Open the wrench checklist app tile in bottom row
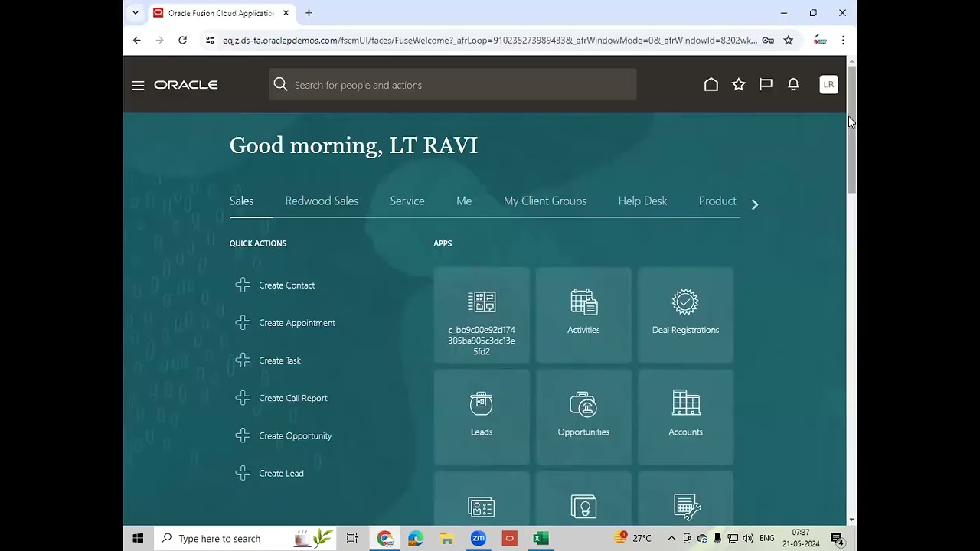980x551 pixels. (685, 499)
